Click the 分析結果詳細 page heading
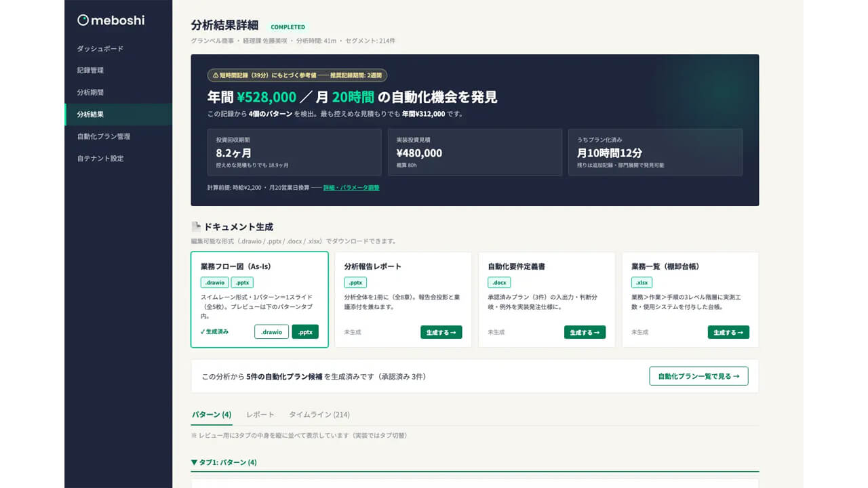The image size is (868, 488). click(x=225, y=26)
